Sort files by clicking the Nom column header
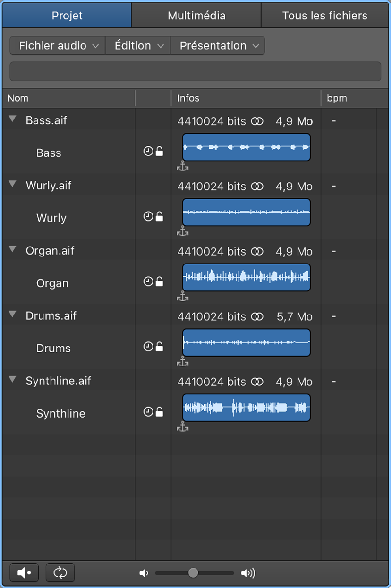The image size is (392, 588). point(18,98)
